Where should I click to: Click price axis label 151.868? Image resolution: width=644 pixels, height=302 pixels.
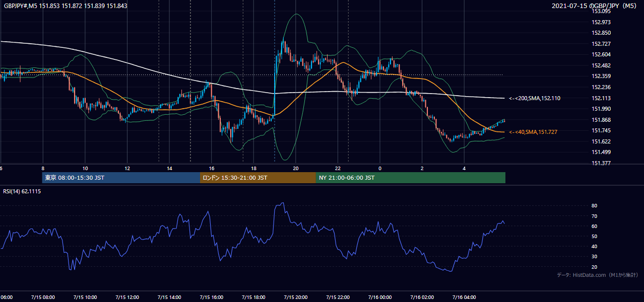point(601,120)
